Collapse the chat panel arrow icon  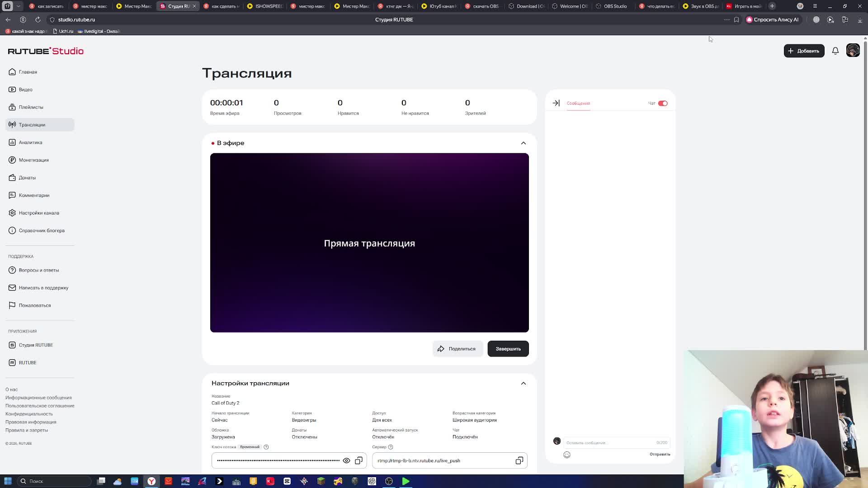(556, 103)
